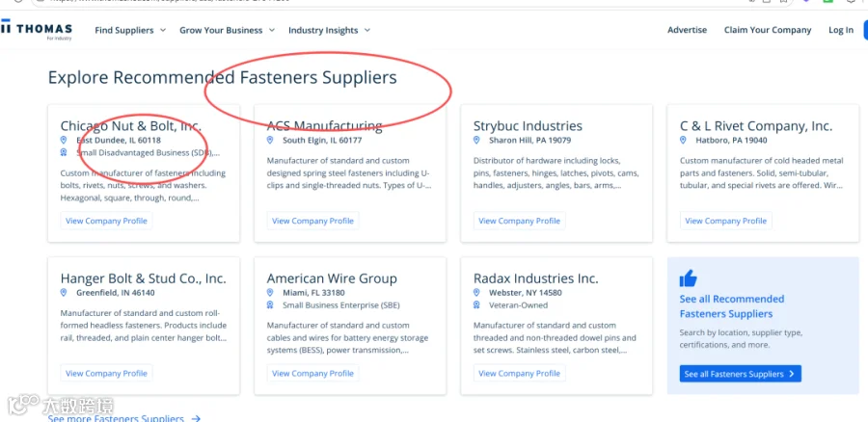Select the South Elgin, IL 60177 text
868x422 pixels.
pyautogui.click(x=322, y=141)
